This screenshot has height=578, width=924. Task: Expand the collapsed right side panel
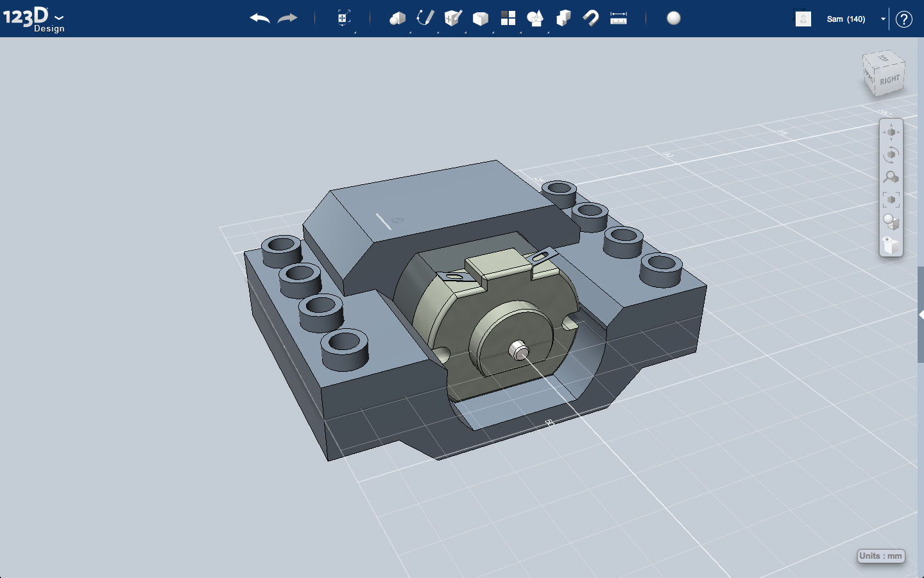coord(921,315)
